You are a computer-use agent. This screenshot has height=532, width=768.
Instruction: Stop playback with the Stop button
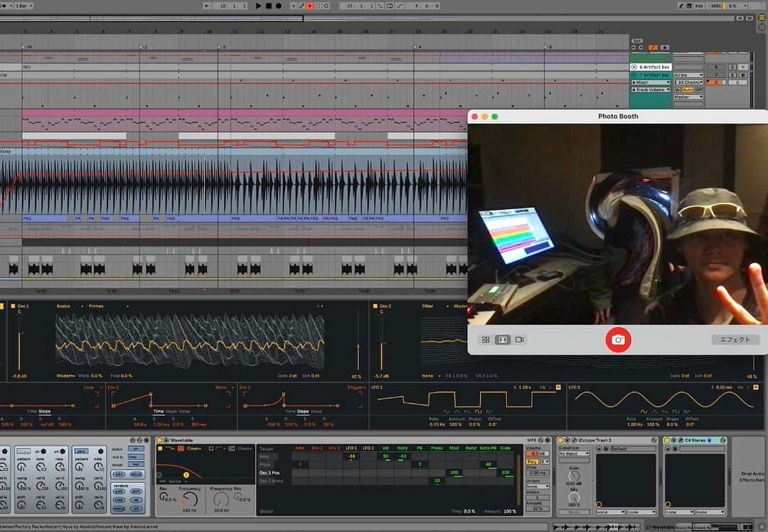268,6
